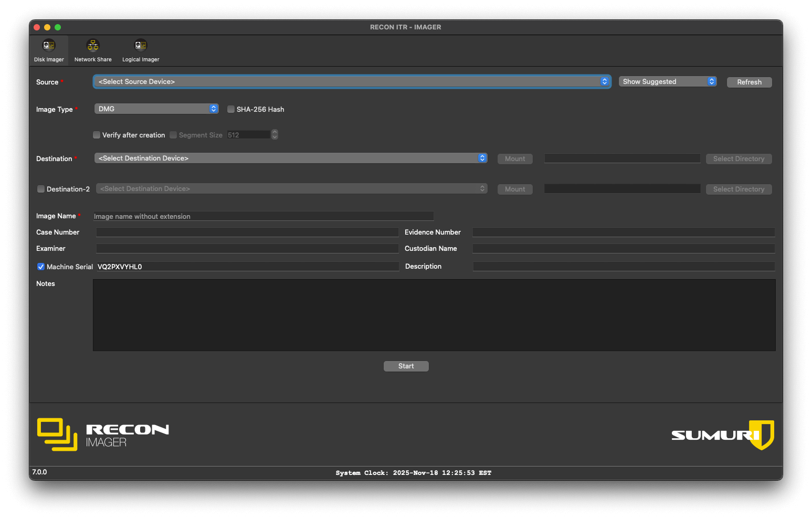812x519 pixels.
Task: Click the Start button
Action: pyautogui.click(x=406, y=366)
